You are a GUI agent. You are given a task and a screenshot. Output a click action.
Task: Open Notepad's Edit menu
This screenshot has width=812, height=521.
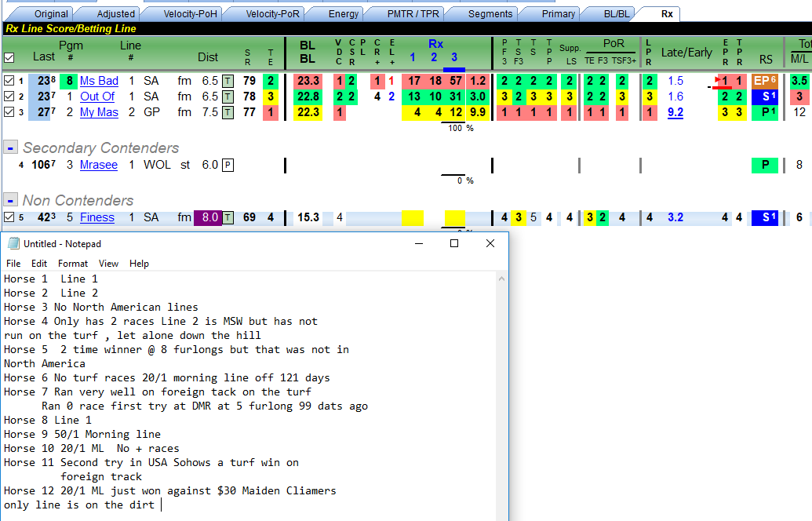(x=39, y=264)
